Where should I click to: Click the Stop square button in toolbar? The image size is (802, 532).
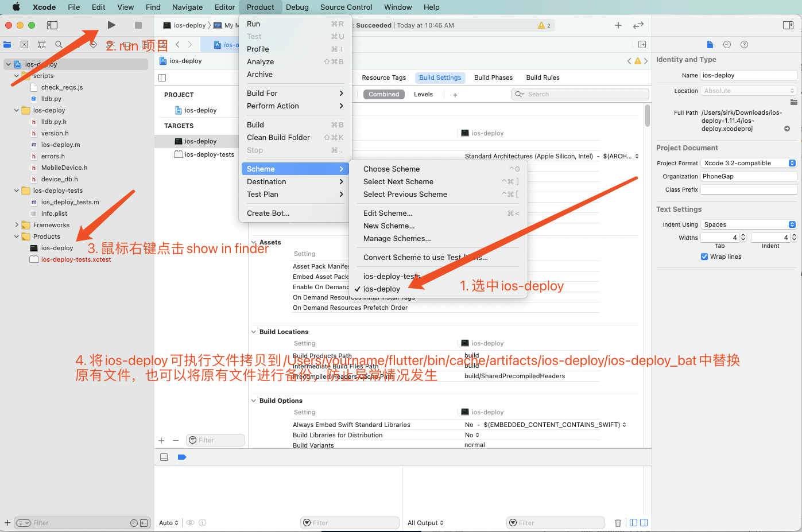point(138,25)
